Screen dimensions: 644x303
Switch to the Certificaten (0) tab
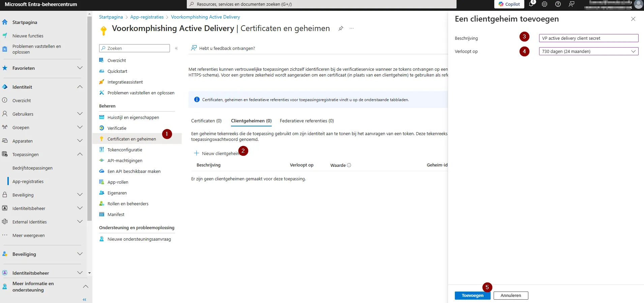206,121
